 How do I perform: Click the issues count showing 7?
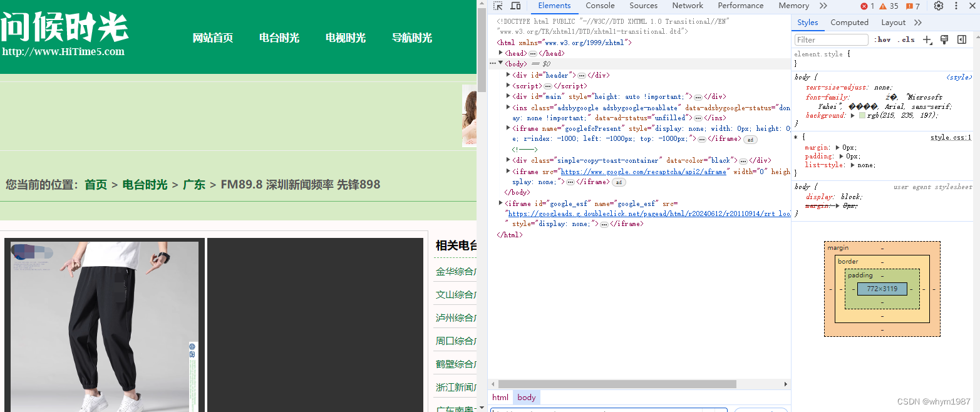tap(912, 6)
